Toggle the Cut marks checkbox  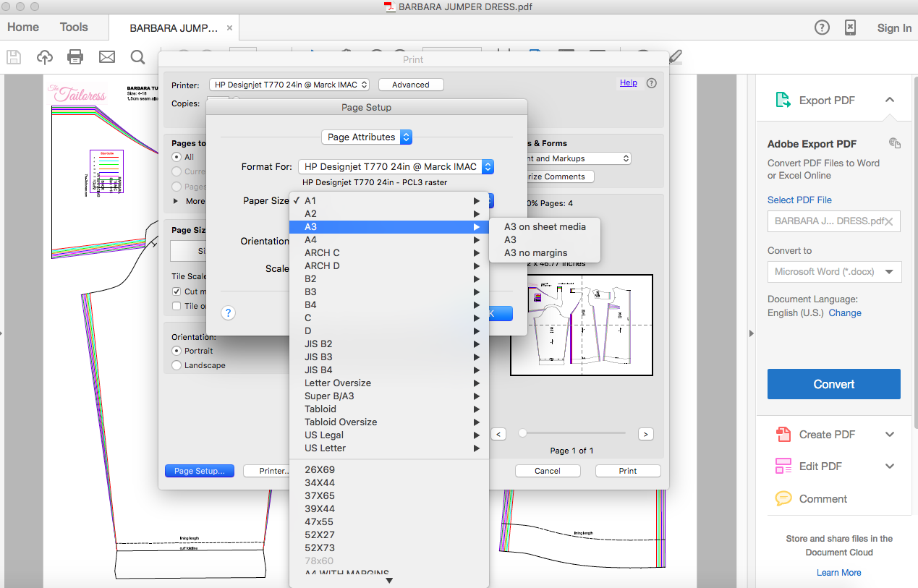(177, 291)
